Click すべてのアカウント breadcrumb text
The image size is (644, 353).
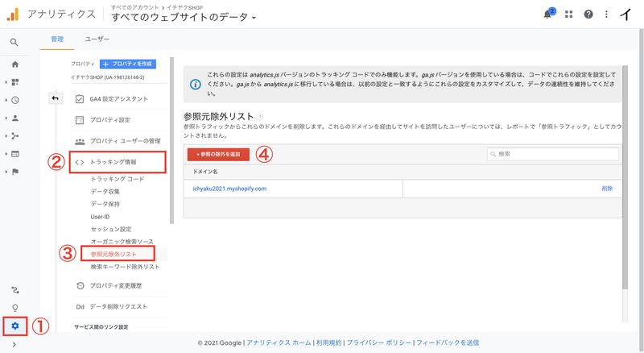click(x=134, y=7)
